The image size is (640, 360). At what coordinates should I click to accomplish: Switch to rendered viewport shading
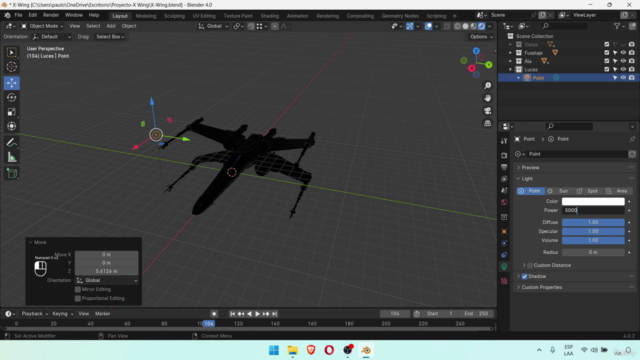[x=482, y=26]
